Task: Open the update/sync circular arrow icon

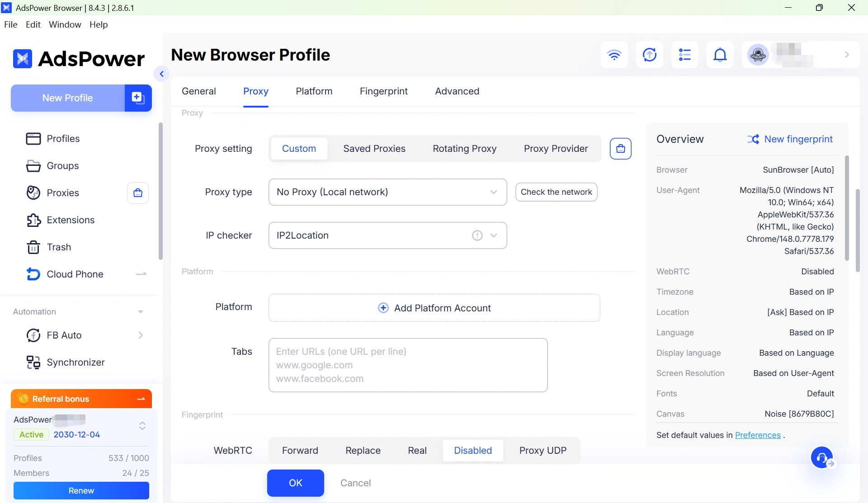Action: click(649, 55)
